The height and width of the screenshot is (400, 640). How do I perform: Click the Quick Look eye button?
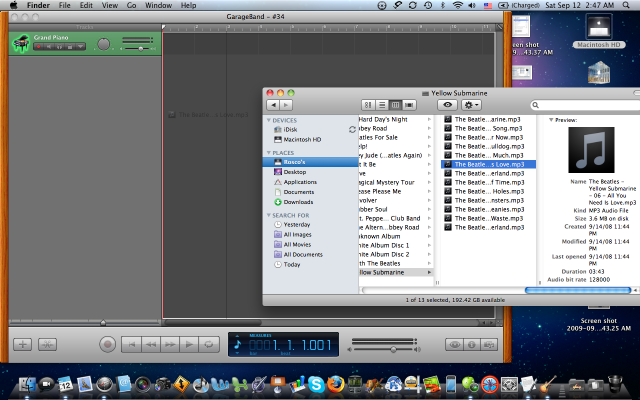point(447,105)
